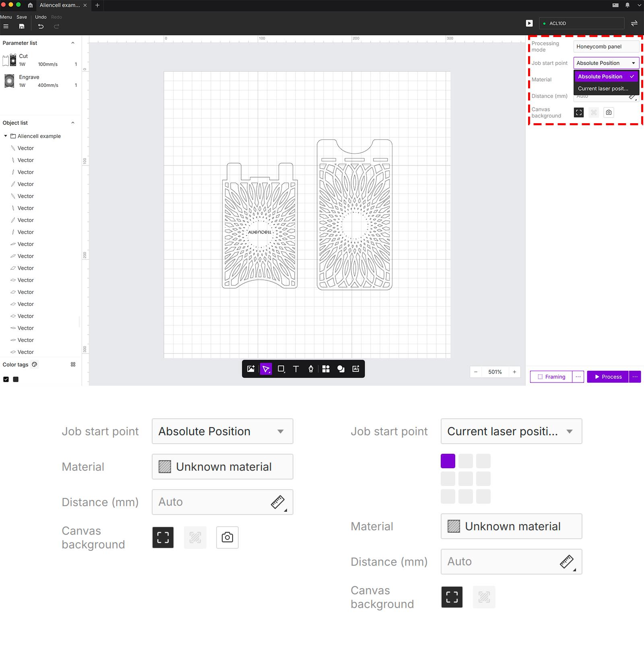Viewport: 644px width, 645px height.
Task: Toggle the checked black color tag
Action: tap(6, 379)
